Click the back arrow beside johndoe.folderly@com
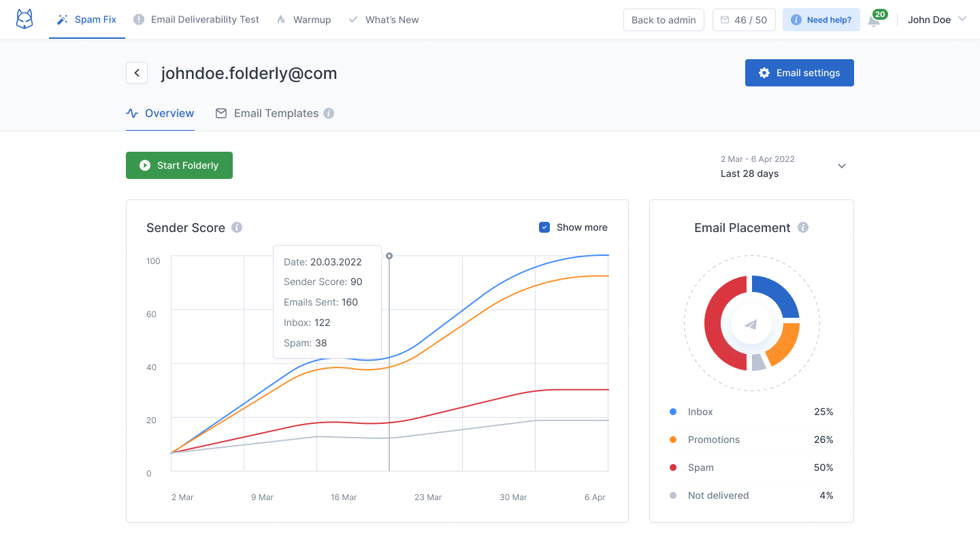Image resolution: width=980 pixels, height=543 pixels. [x=137, y=73]
